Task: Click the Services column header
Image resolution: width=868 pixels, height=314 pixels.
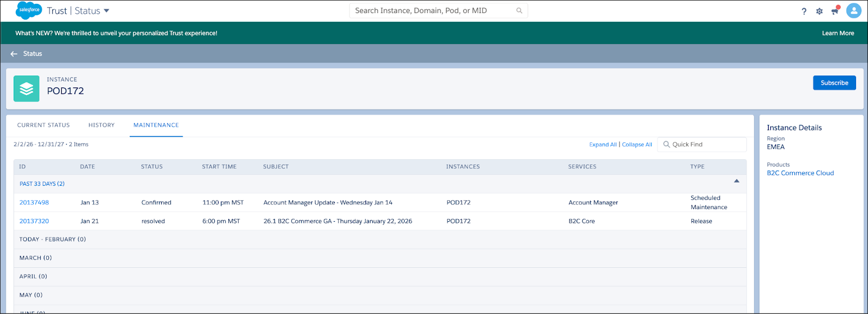Action: point(582,167)
